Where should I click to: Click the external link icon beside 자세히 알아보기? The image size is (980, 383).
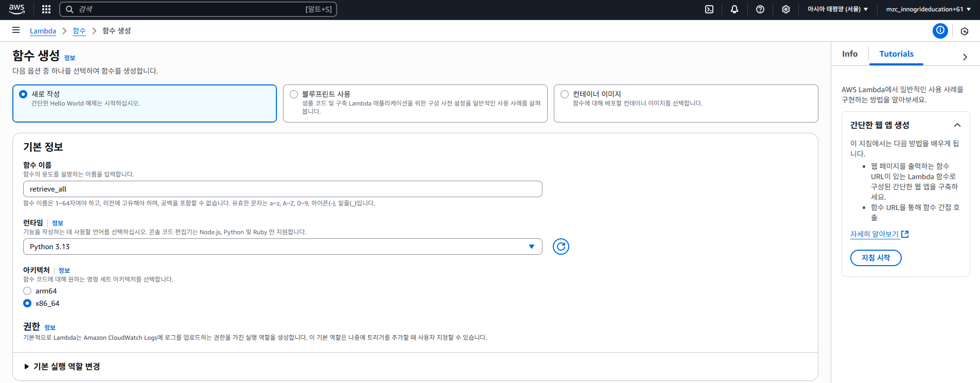click(x=905, y=234)
